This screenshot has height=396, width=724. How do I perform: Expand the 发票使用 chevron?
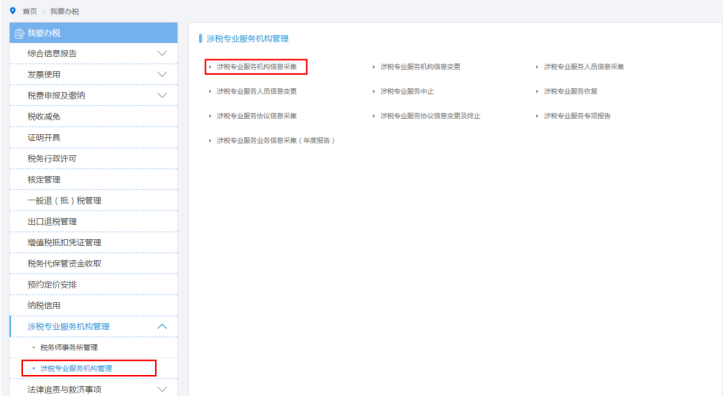tap(162, 74)
